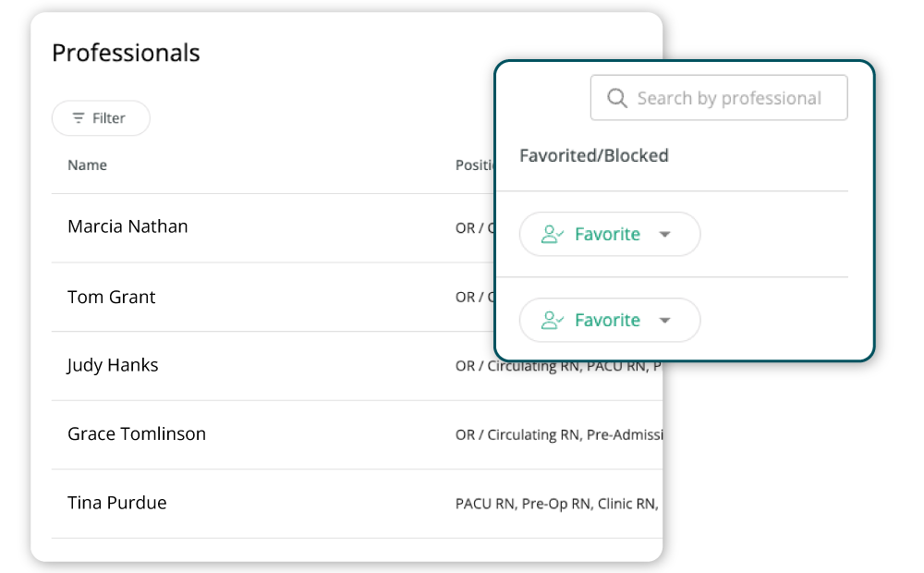The image size is (924, 573).
Task: Click Grace Tomlinson's Circulating RN, Pre-Admission positions
Action: tap(558, 434)
